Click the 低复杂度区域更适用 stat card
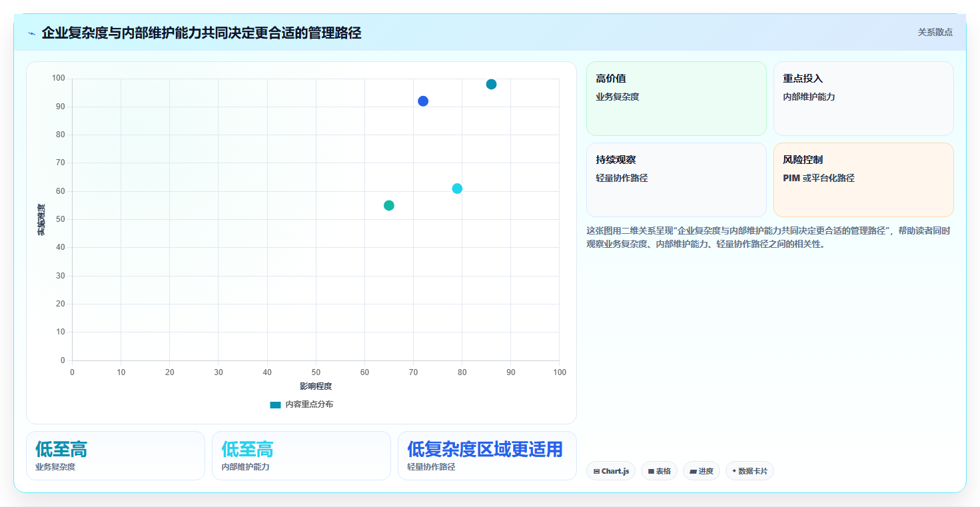 click(x=487, y=456)
